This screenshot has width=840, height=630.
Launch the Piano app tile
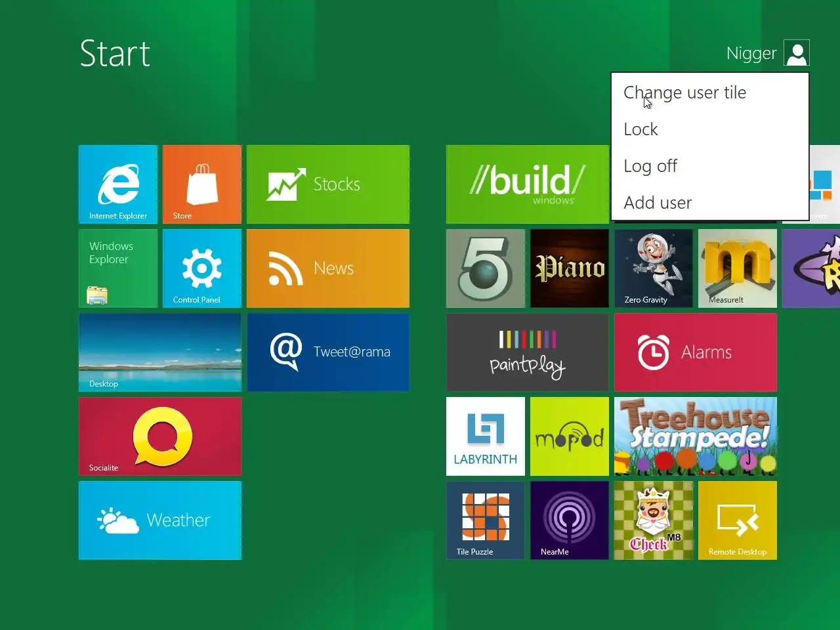pyautogui.click(x=570, y=268)
